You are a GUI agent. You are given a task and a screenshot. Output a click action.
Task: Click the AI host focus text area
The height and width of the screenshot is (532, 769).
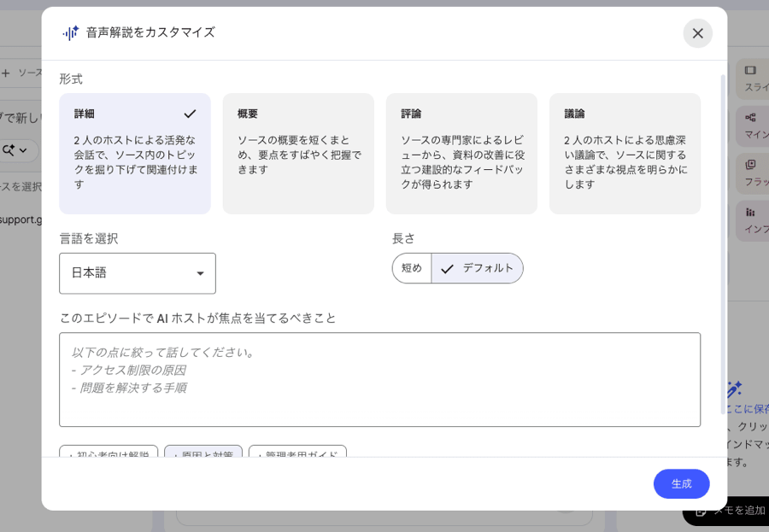pos(379,378)
